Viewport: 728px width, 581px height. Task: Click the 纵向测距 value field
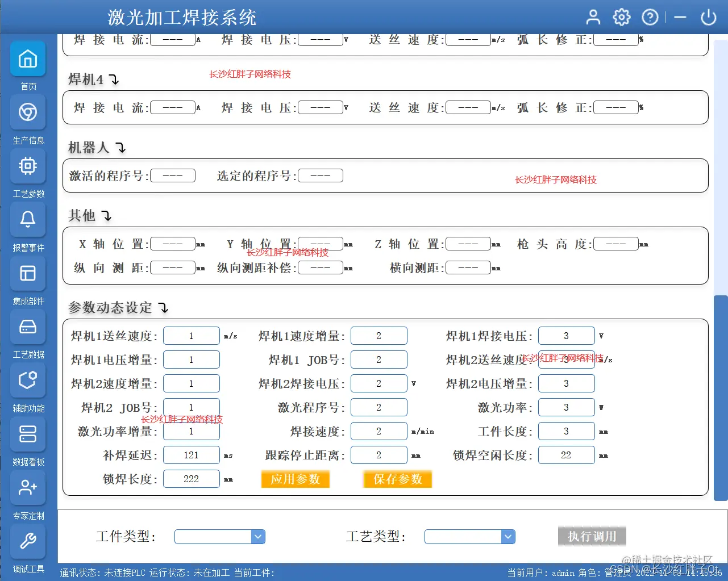coord(173,267)
